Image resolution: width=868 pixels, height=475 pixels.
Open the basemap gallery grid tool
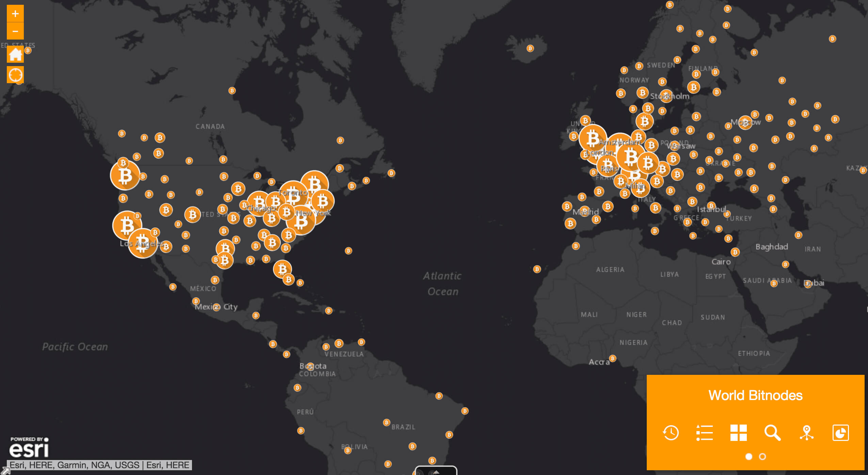[739, 433]
